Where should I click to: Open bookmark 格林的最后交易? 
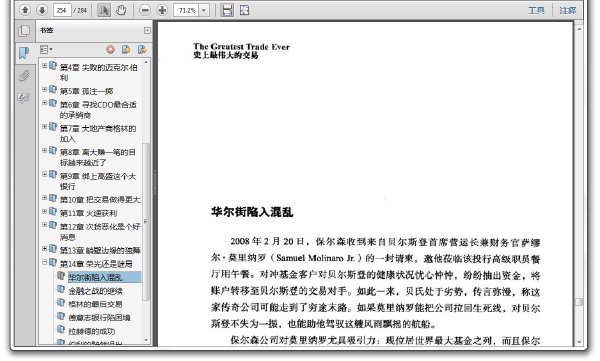click(95, 304)
